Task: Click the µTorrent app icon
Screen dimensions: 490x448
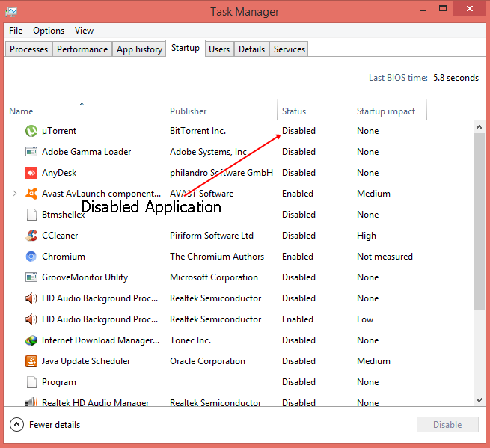Action: (31, 131)
